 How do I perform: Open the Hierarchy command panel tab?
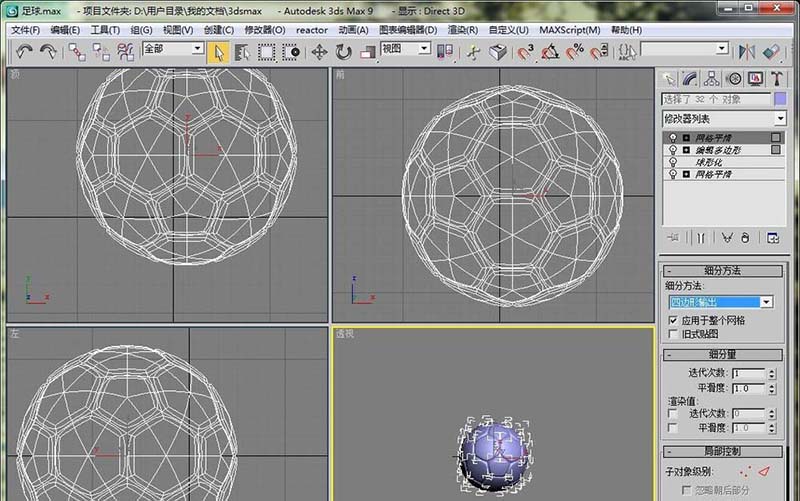pos(711,79)
